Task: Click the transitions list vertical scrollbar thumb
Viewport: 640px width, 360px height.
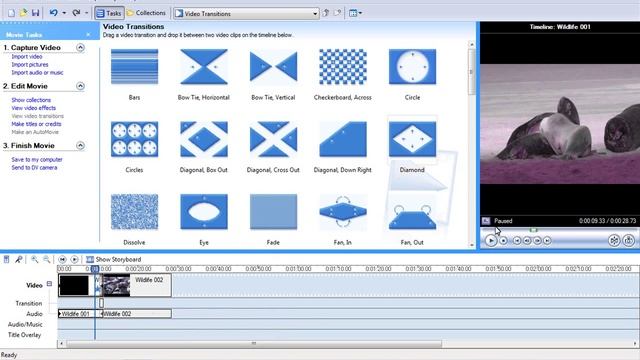Action: pyautogui.click(x=471, y=71)
